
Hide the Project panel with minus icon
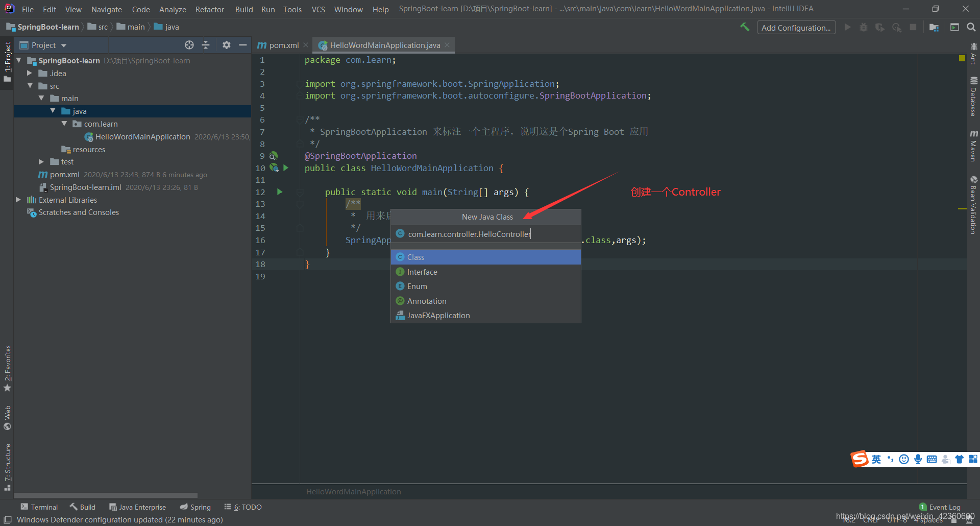(x=243, y=45)
